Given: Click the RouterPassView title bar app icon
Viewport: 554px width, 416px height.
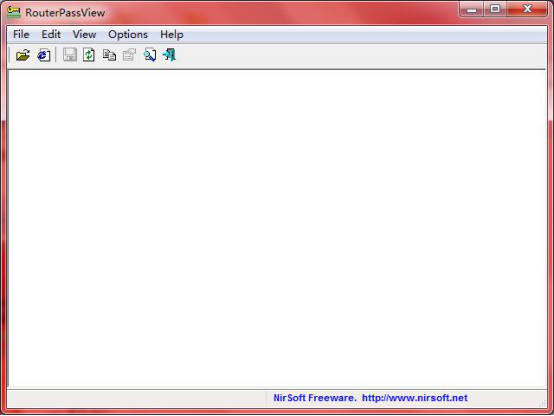Looking at the screenshot, I should point(14,12).
